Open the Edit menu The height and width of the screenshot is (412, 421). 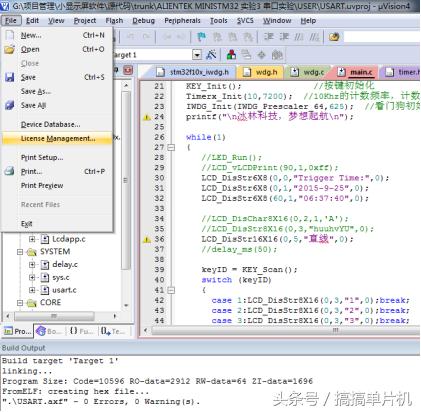pyautogui.click(x=32, y=21)
